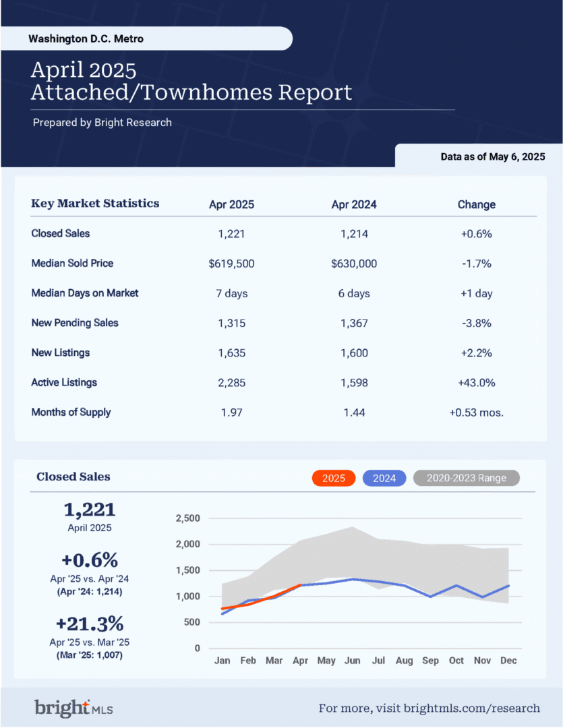Click the gray 2020-2023 Range legend pill

467,478
